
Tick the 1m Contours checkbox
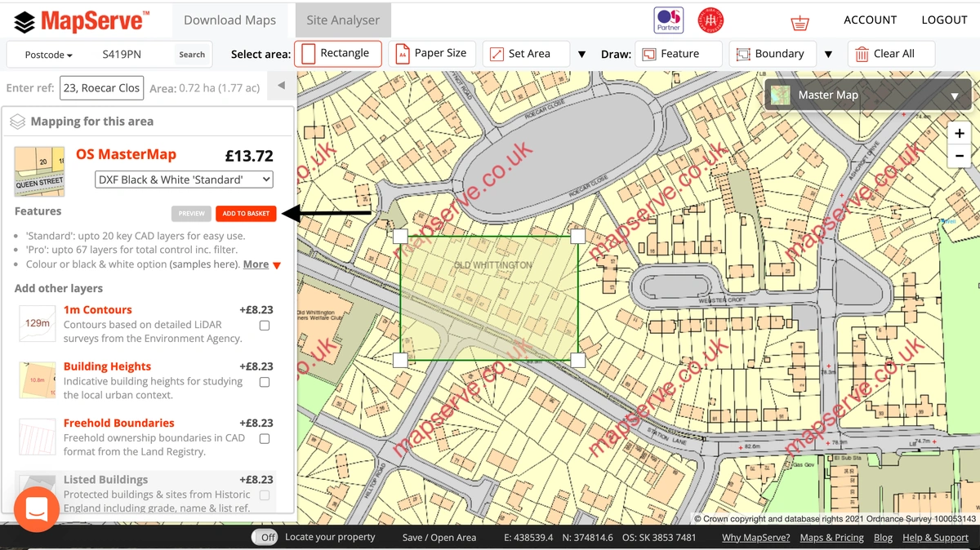(265, 326)
